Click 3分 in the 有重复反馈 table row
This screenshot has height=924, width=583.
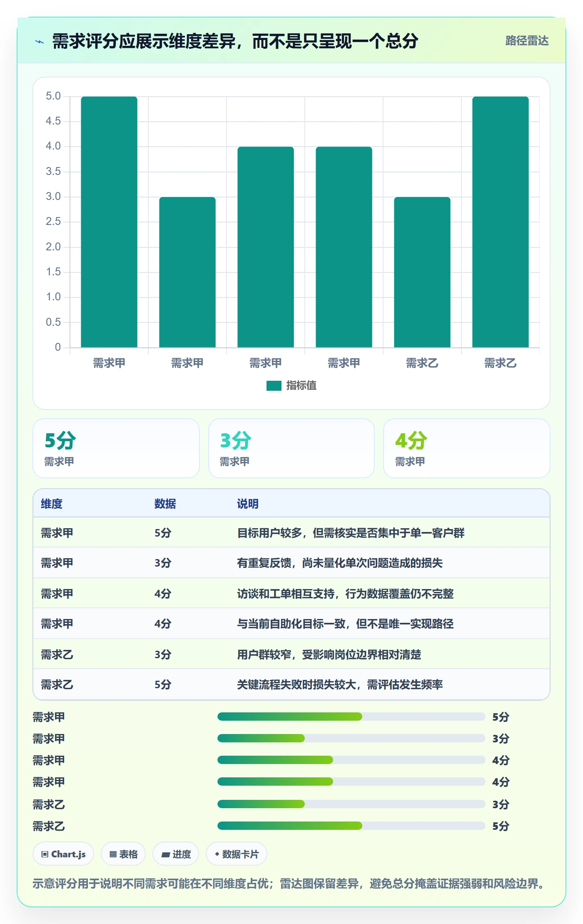pos(163,563)
